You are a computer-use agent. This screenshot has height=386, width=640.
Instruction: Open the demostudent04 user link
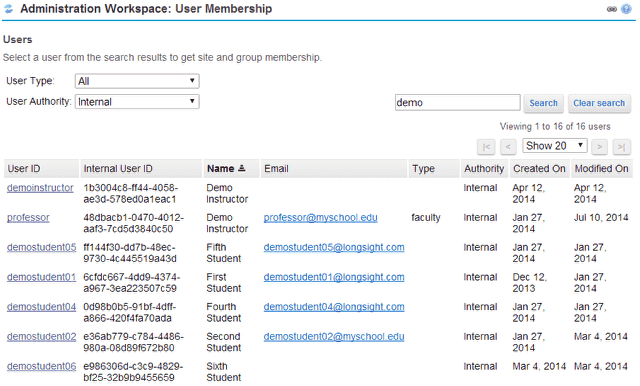coord(41,307)
